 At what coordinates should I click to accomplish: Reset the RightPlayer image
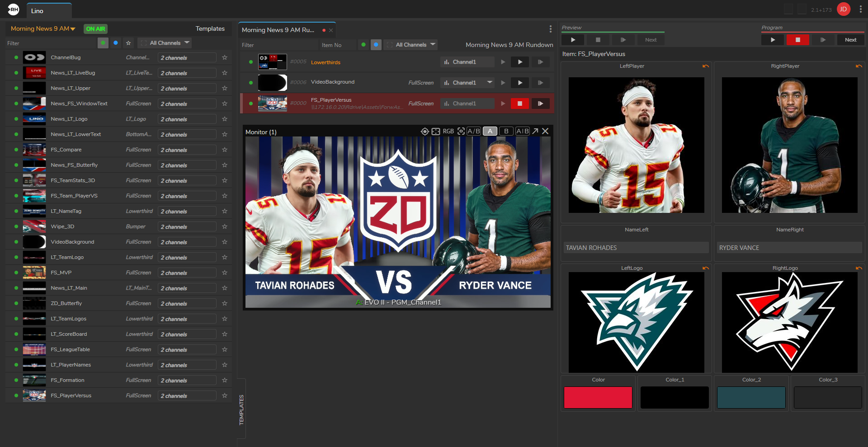pyautogui.click(x=859, y=66)
